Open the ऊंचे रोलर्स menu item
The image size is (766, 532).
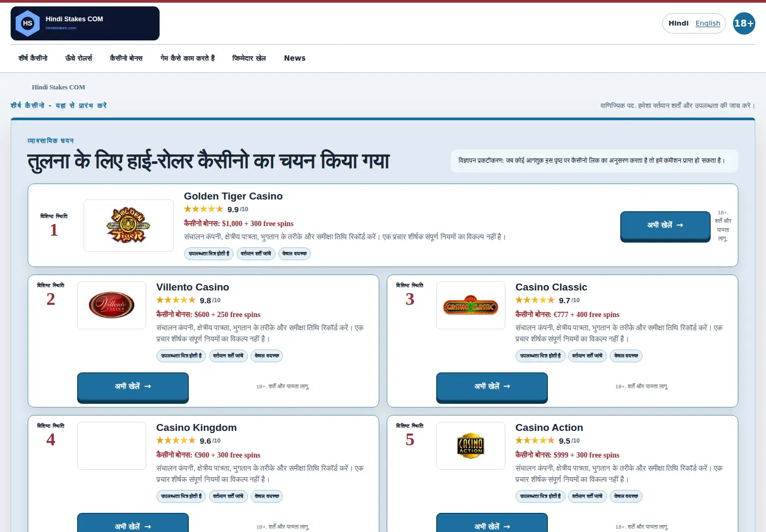[x=79, y=58]
